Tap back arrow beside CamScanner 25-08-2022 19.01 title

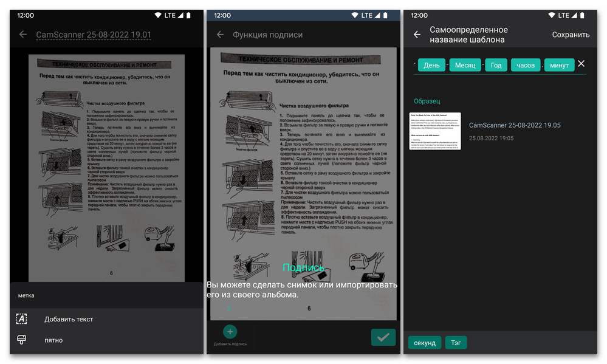click(23, 35)
